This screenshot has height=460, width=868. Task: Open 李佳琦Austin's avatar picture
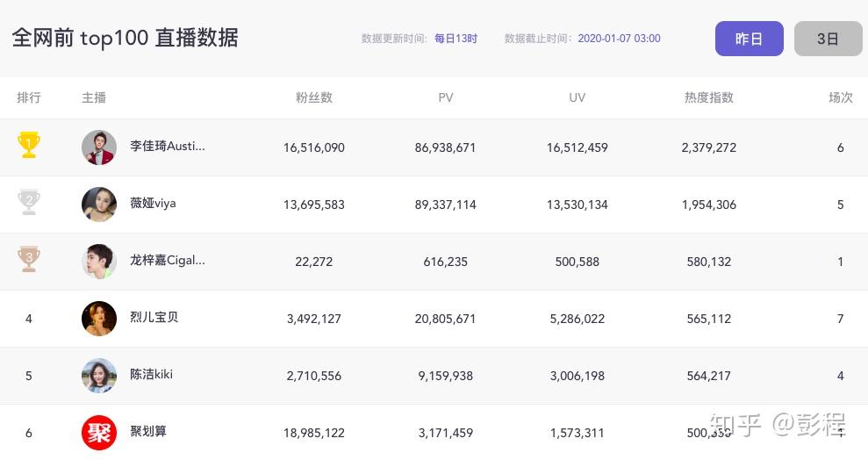(99, 147)
